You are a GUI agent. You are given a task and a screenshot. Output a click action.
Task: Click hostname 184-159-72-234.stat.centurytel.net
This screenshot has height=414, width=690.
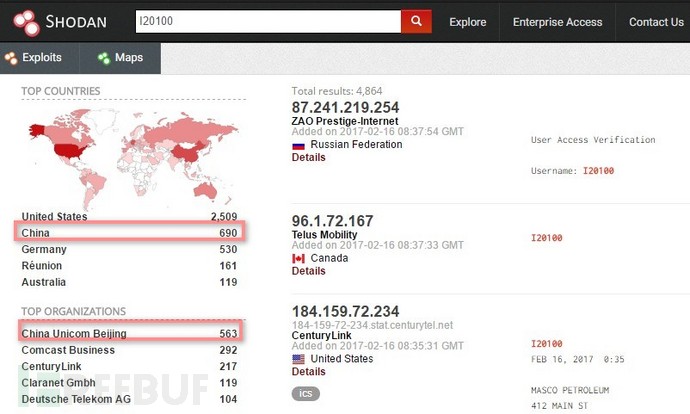point(372,325)
